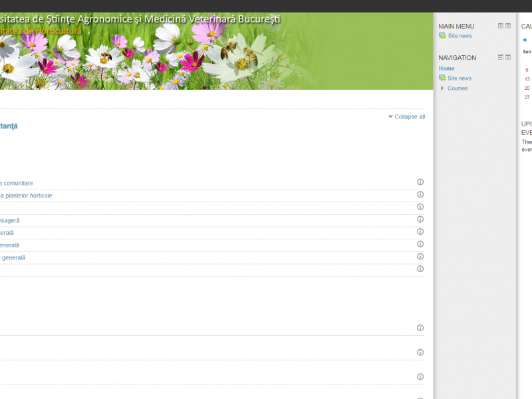The width and height of the screenshot is (532, 399).
Task: Select day 27 in the calendar
Action: coord(527,97)
